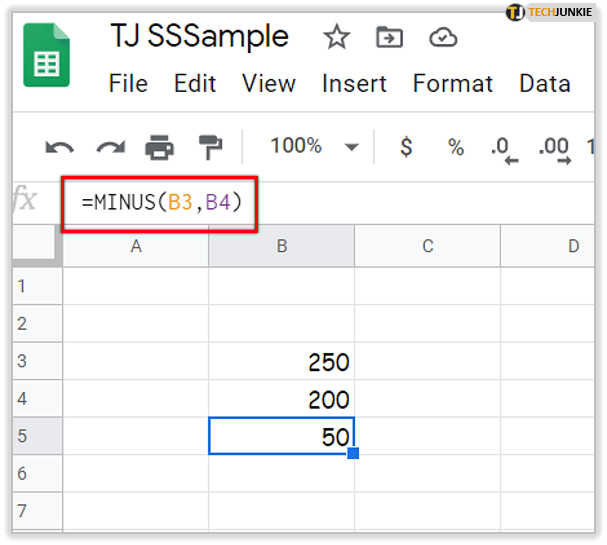Open the 100% zoom dropdown
The height and width of the screenshot is (545, 607).
(x=313, y=147)
